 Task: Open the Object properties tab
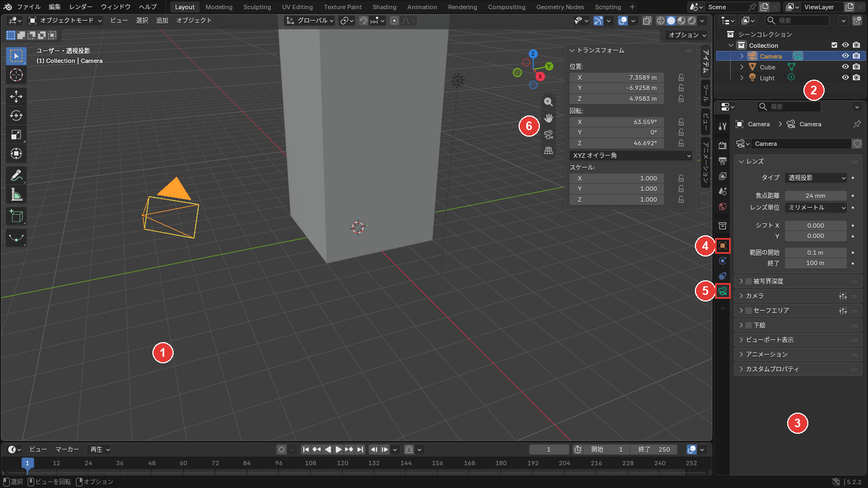tap(723, 246)
